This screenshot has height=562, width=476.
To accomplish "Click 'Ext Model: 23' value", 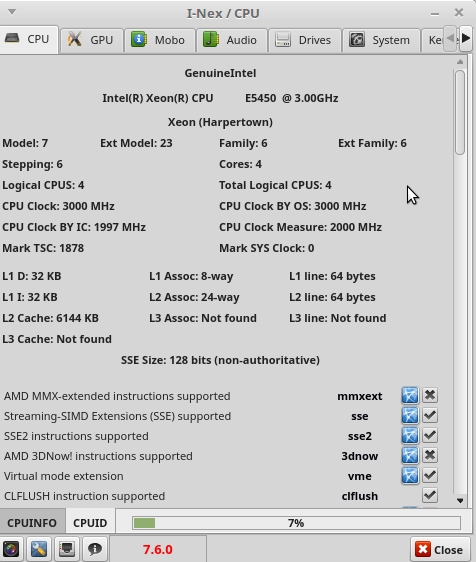I will pyautogui.click(x=136, y=143).
